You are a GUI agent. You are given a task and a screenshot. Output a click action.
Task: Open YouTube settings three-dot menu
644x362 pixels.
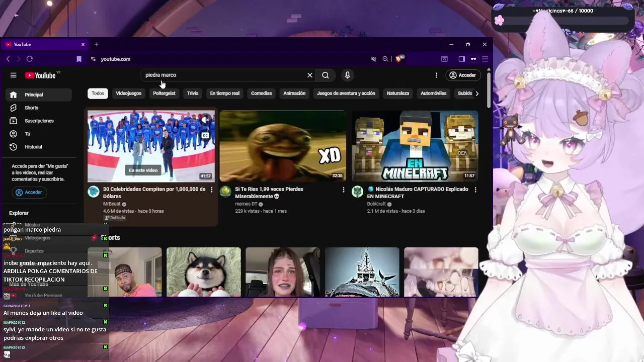click(x=436, y=75)
